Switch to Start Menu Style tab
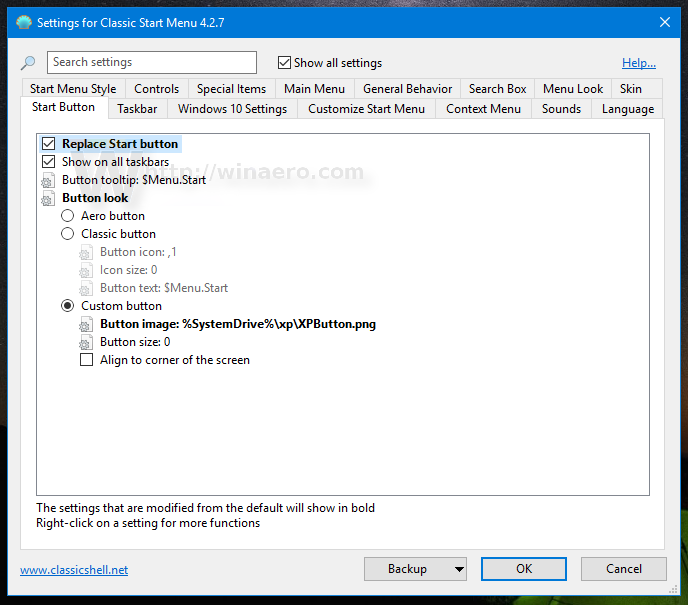Screen dimensions: 688x605 pyautogui.click(x=73, y=89)
